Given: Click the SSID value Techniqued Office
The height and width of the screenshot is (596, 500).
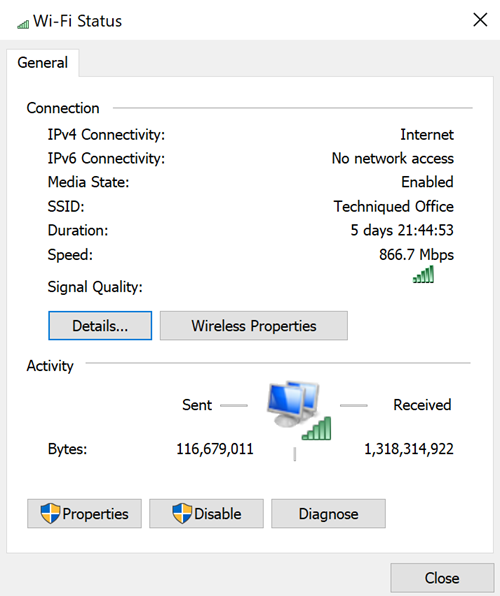Looking at the screenshot, I should point(394,206).
